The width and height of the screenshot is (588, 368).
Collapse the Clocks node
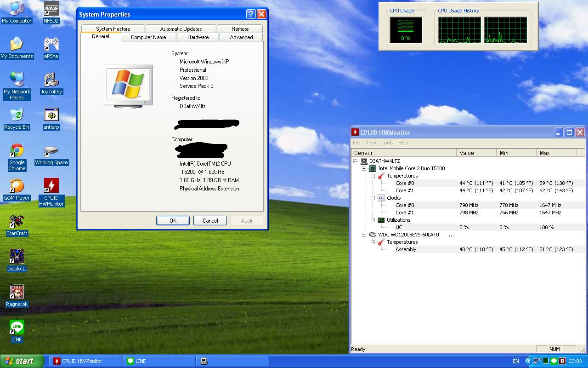373,198
